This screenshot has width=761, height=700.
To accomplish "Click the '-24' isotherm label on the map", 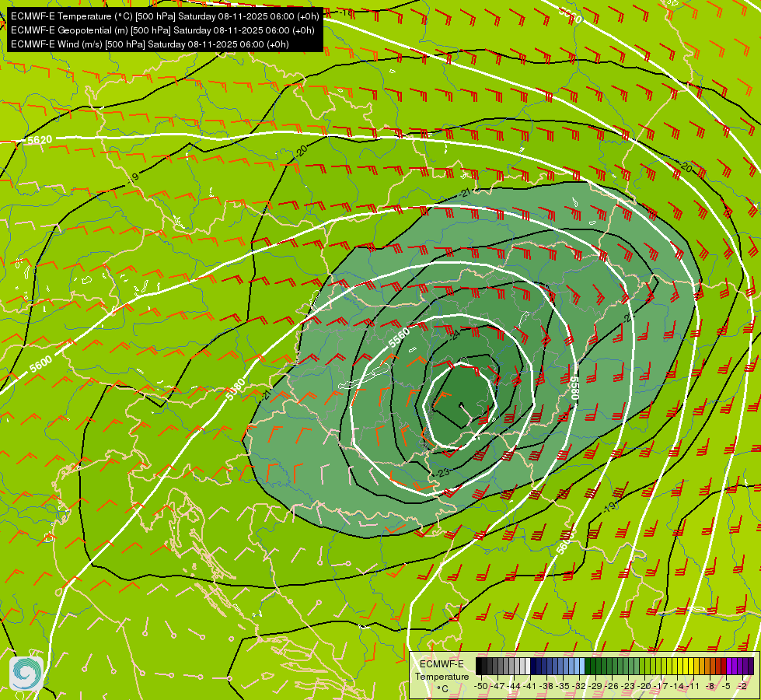I will 454,335.
